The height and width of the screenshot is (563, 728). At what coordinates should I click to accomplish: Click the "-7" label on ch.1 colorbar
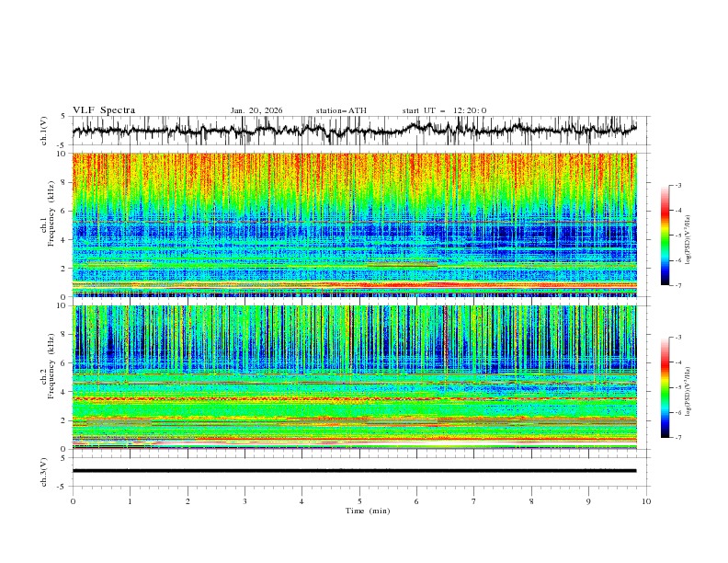tap(678, 285)
